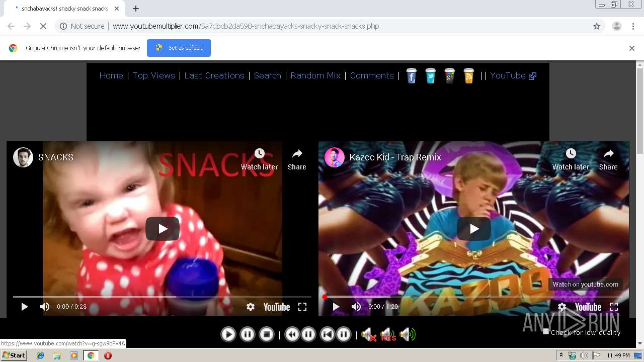Share the Kazoo Kid video

(x=608, y=159)
